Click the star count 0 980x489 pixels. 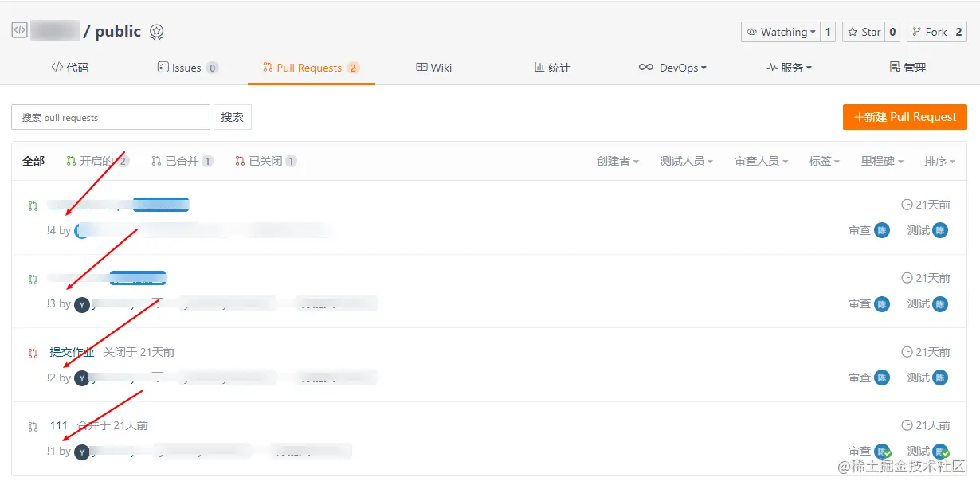(892, 32)
